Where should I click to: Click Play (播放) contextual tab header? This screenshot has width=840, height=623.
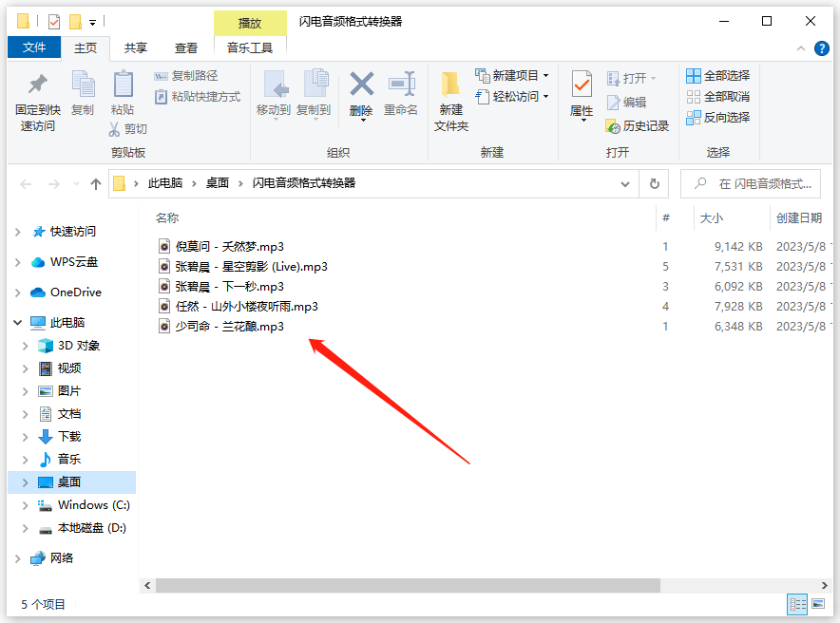pyautogui.click(x=250, y=23)
